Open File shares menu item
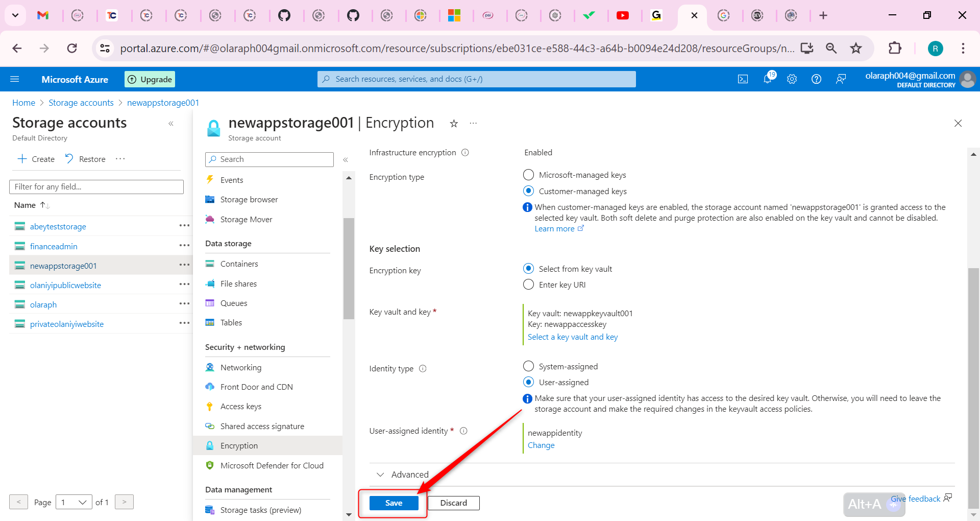 pos(238,283)
